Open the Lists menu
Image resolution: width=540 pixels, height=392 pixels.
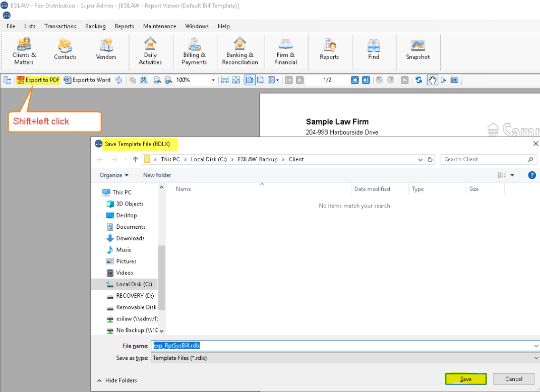30,26
